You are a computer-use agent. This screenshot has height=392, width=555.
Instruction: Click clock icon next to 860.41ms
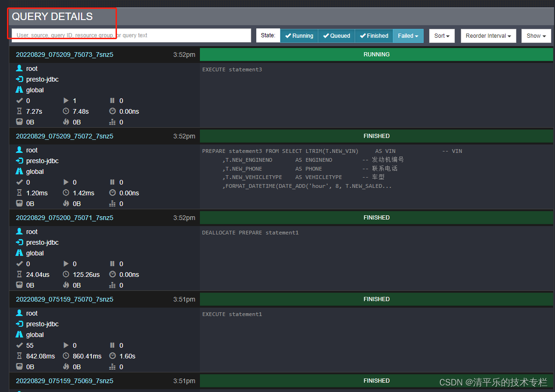(66, 356)
